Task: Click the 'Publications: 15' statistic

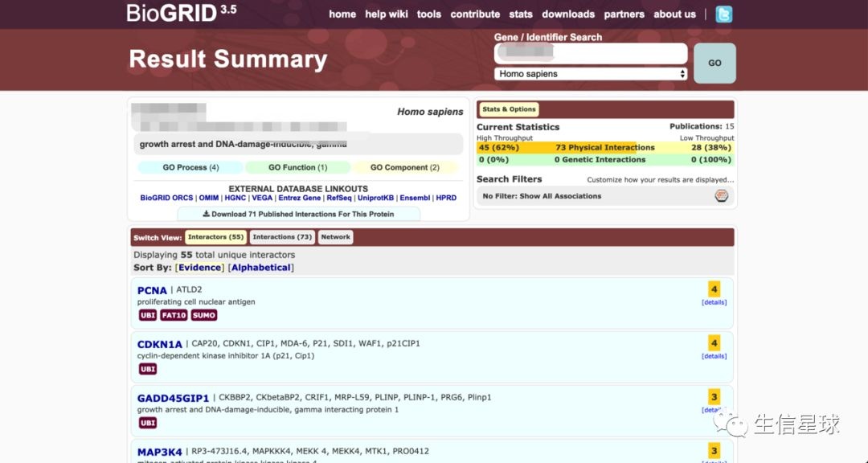Action: (x=702, y=126)
